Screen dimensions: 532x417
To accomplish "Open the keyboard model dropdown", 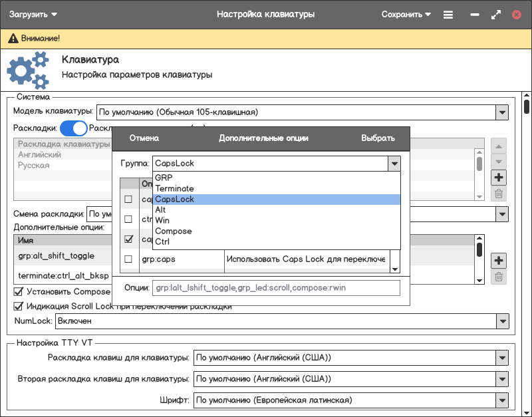I will (x=501, y=112).
